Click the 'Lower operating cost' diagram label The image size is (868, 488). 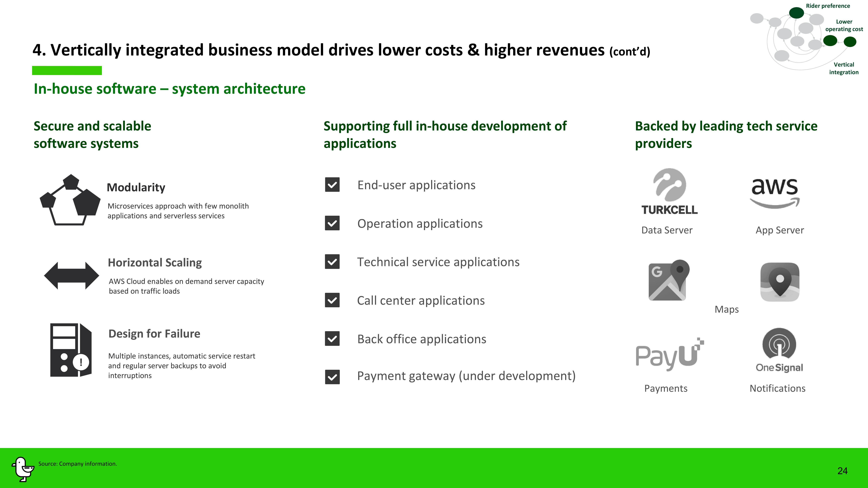click(x=844, y=25)
